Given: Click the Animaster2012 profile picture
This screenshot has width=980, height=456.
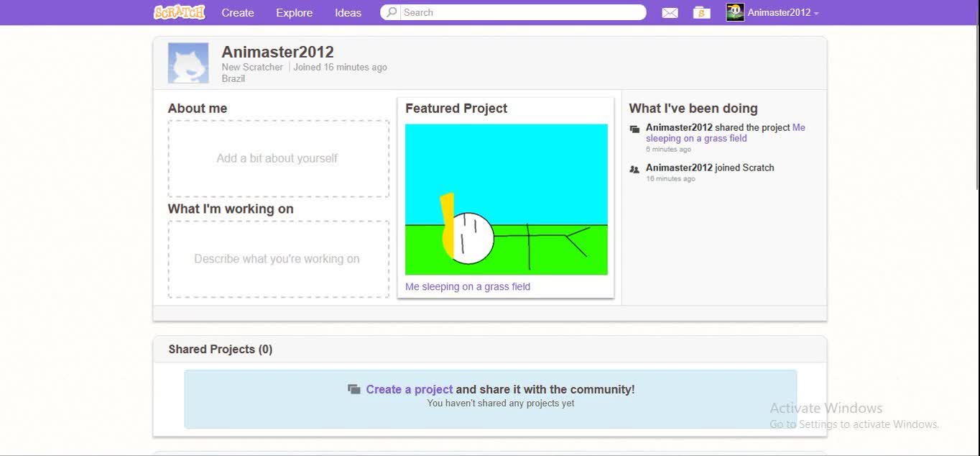Looking at the screenshot, I should [x=188, y=63].
